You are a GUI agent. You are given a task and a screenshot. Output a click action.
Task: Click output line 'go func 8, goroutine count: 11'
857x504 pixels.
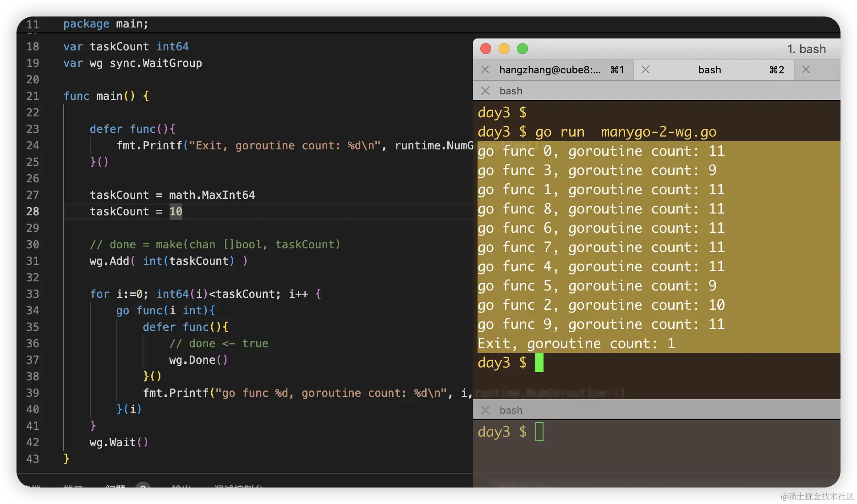[601, 209]
